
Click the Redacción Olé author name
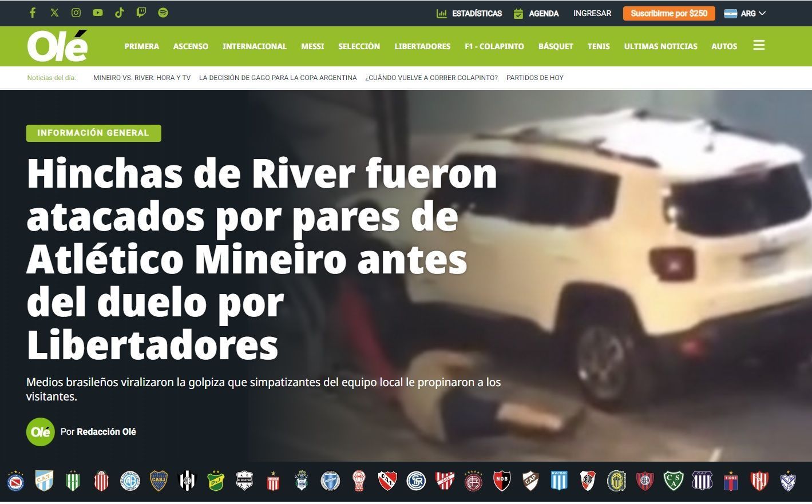point(106,432)
